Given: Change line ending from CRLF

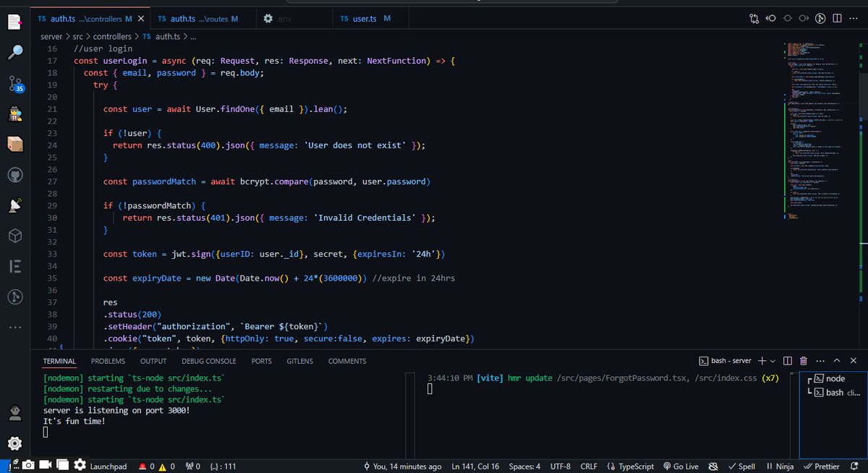Looking at the screenshot, I should [x=589, y=466].
